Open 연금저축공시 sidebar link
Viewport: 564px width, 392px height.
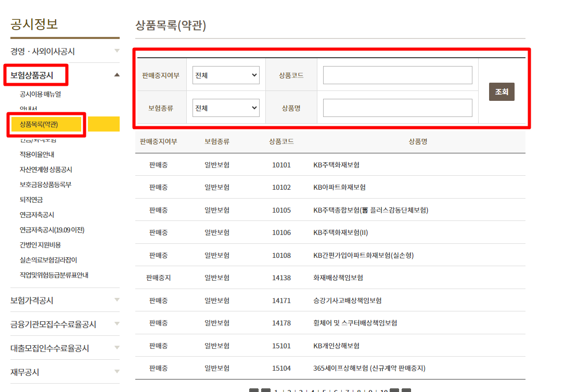coord(37,215)
